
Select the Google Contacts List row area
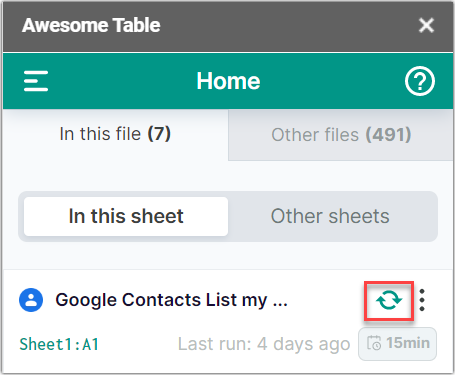pyautogui.click(x=228, y=322)
